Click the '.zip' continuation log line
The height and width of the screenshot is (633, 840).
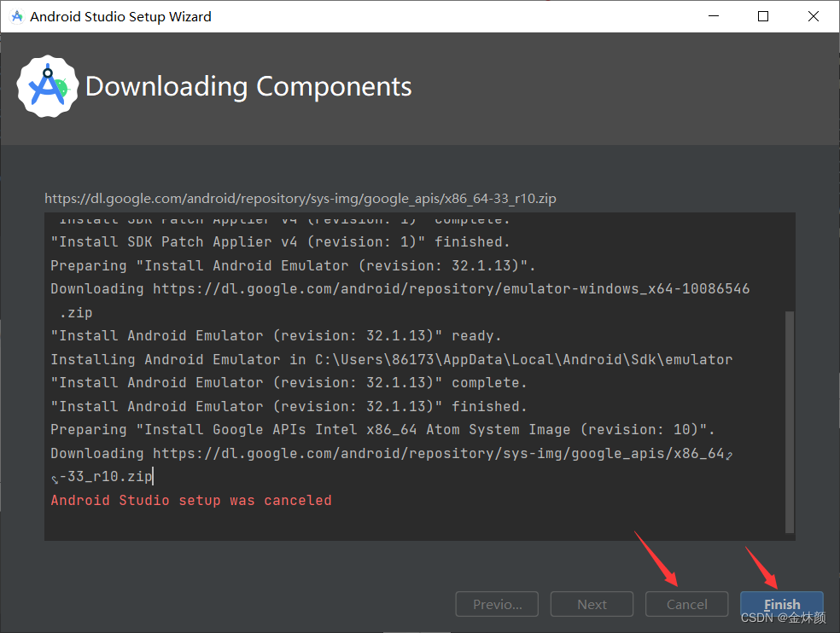75,313
